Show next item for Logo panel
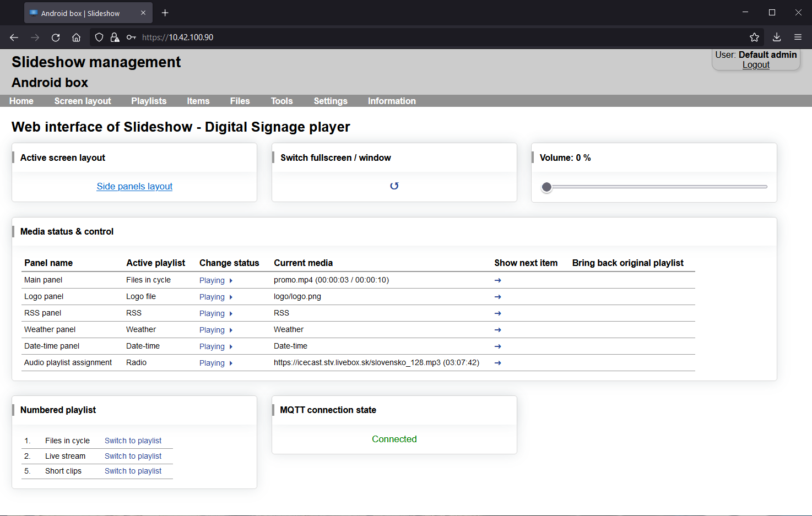Screen dimensions: 812x516 497,297
